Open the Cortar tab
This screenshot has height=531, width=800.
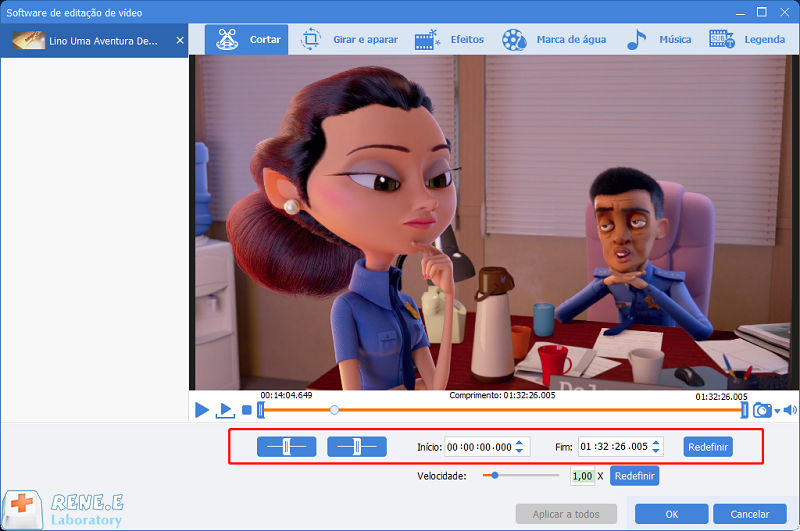246,39
